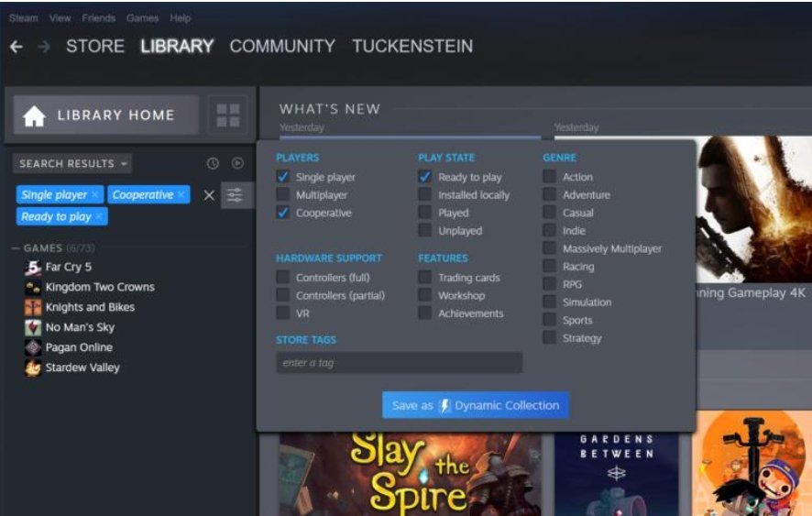Check Workshop feature

point(424,295)
